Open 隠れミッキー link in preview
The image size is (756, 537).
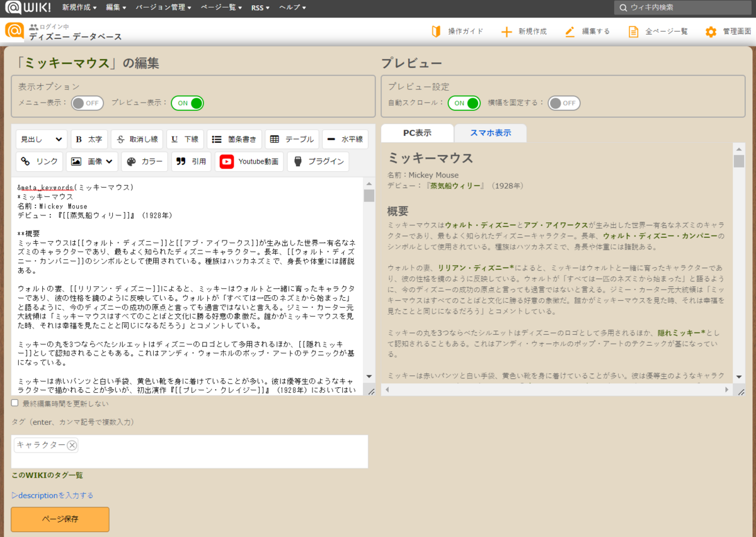681,332
